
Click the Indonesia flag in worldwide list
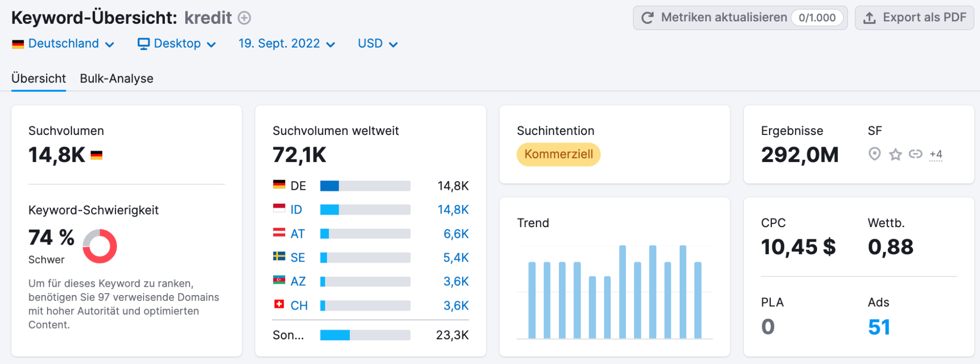click(x=279, y=209)
